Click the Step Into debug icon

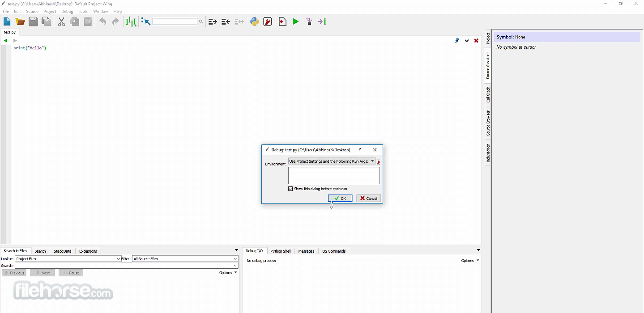(309, 21)
